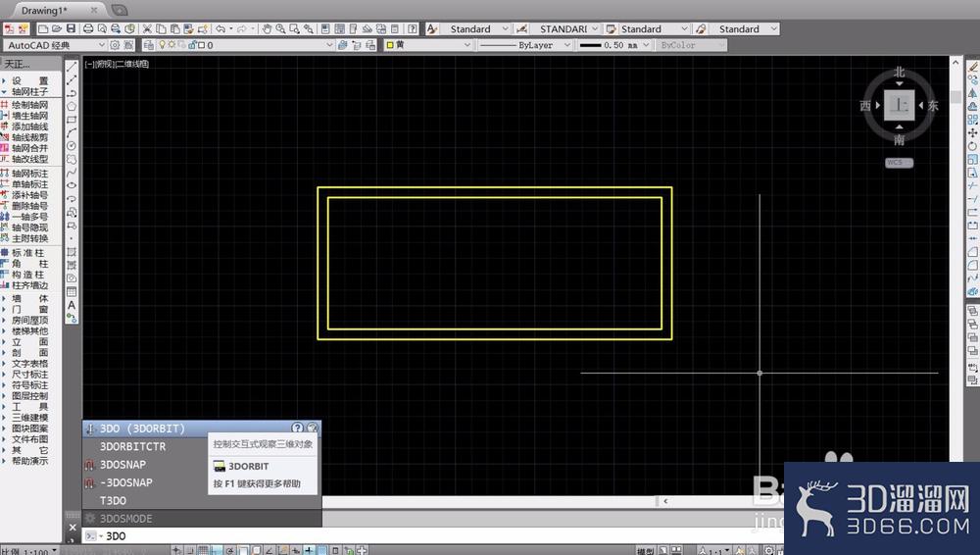Open workspace settings gear icon
This screenshot has width=980, height=555.
[115, 45]
